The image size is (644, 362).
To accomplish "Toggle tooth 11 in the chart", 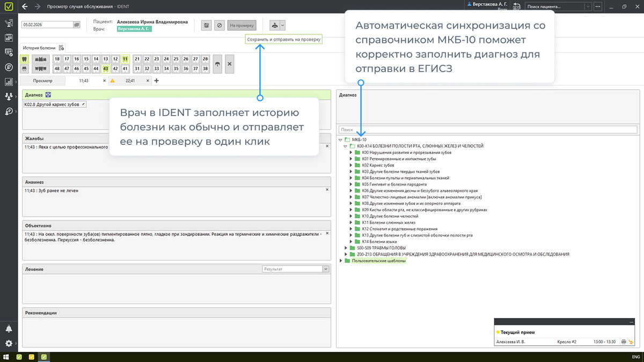I will [x=125, y=59].
